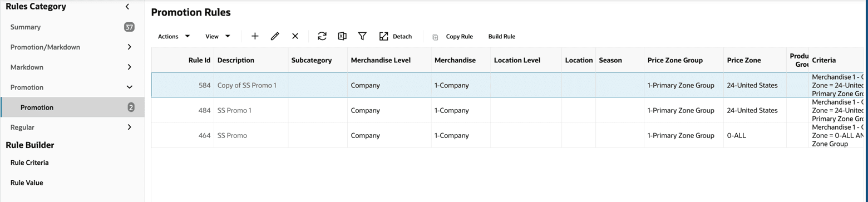Click Price Zone '0-ALL' cell
Image resolution: width=868 pixels, height=202 pixels.
736,136
